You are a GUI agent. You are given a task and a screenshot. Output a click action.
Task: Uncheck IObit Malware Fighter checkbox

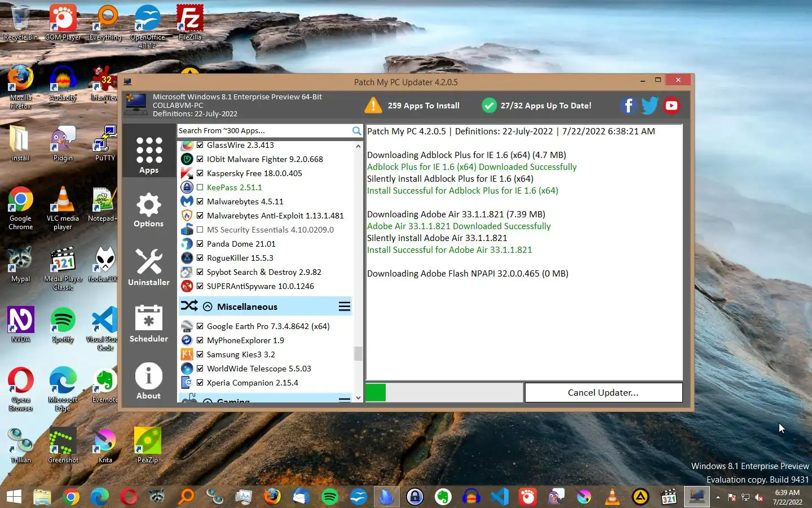tap(200, 159)
